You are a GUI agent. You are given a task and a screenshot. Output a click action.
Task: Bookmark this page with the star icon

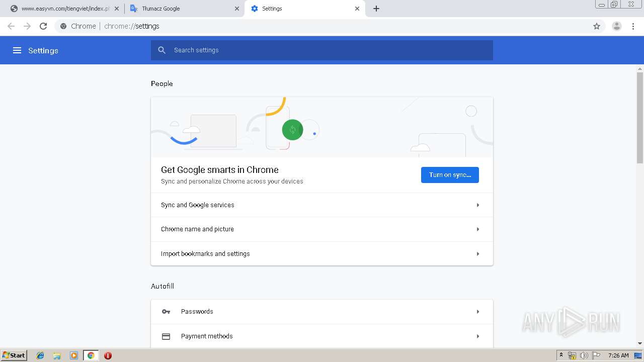tap(597, 26)
